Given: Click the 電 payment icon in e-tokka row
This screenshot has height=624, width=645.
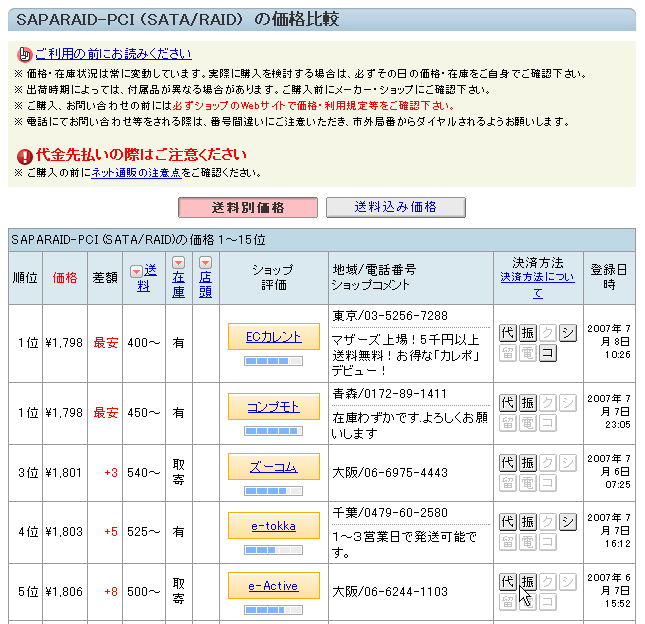Looking at the screenshot, I should pyautogui.click(x=528, y=541).
